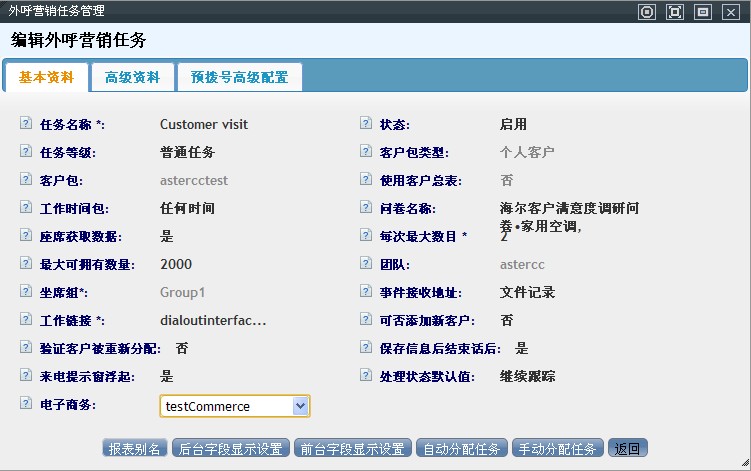Click help icon beside 状态 field
Viewport: 751px width, 471px height.
tap(366, 125)
